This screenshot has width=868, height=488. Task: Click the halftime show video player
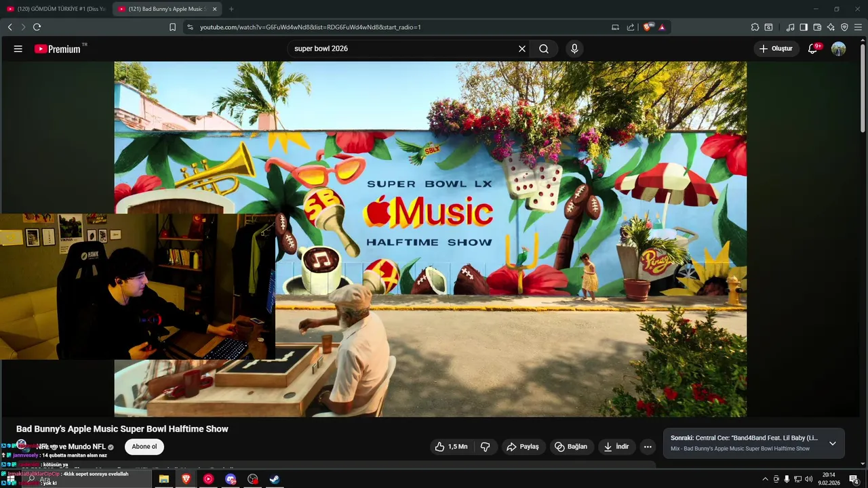pyautogui.click(x=430, y=239)
